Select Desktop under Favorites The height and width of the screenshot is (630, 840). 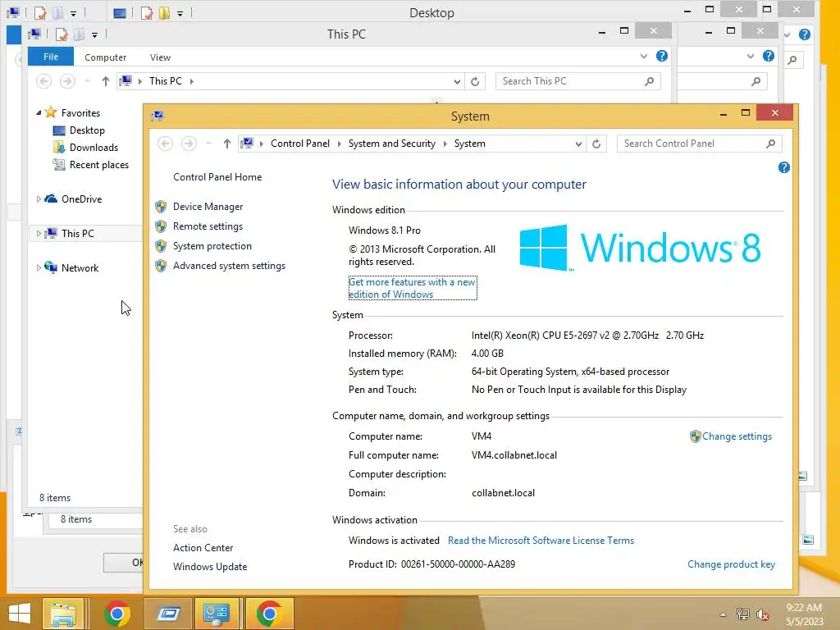(87, 130)
